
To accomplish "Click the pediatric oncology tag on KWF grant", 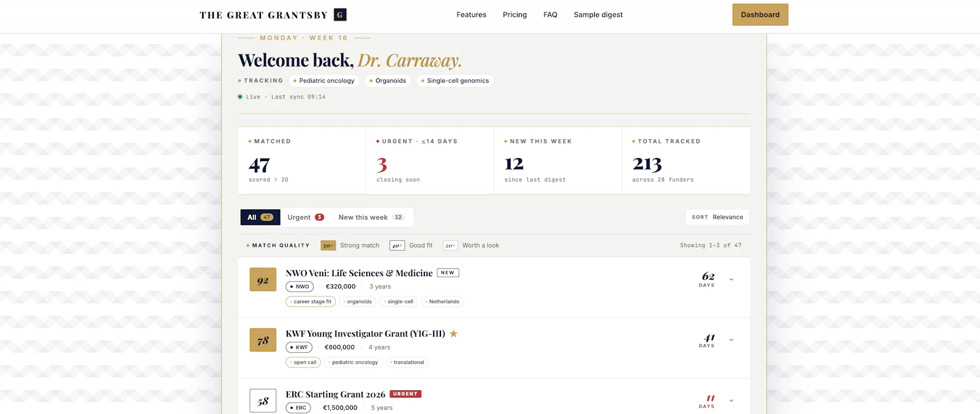I will 353,362.
